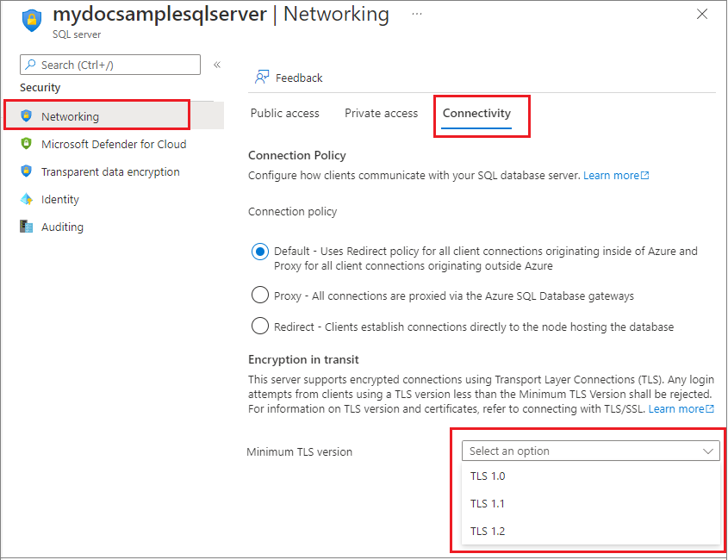Choose TLS 1.1 from the list
The image size is (728, 560).
pyautogui.click(x=590, y=503)
